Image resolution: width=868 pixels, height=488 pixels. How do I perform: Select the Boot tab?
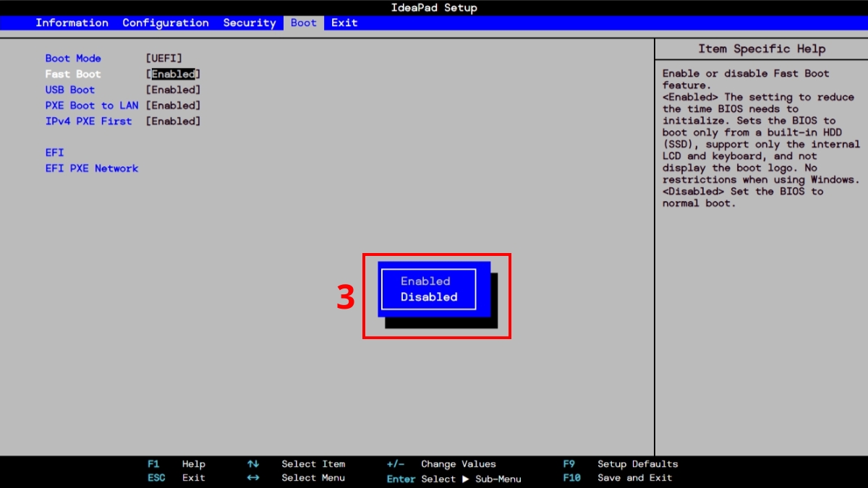(x=304, y=22)
